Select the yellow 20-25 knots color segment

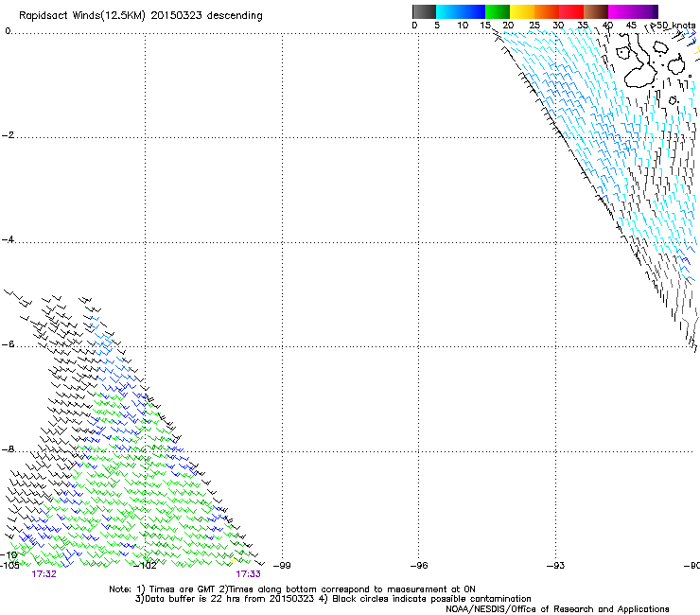(x=522, y=11)
